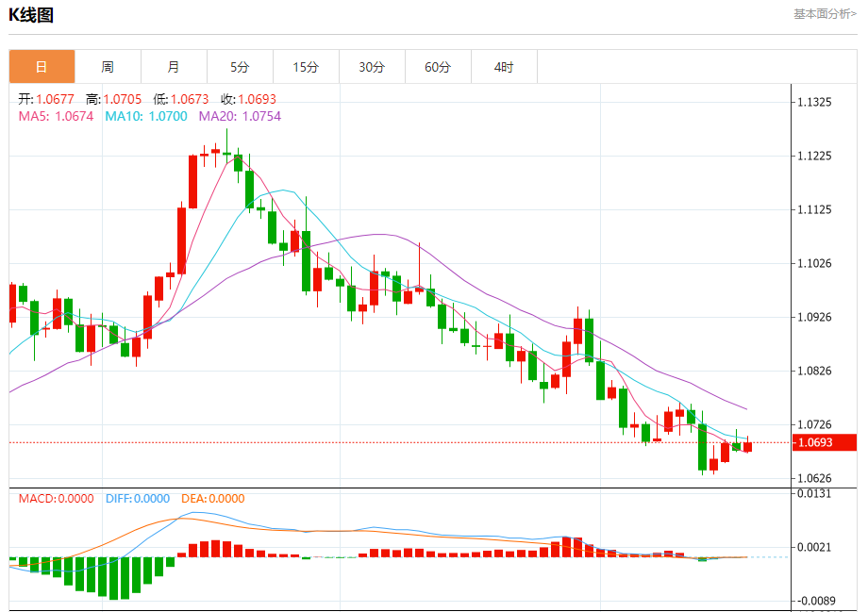Viewport: 868px width, 612px height.
Task: Click the opening price 1.0677 value
Action: (x=56, y=99)
